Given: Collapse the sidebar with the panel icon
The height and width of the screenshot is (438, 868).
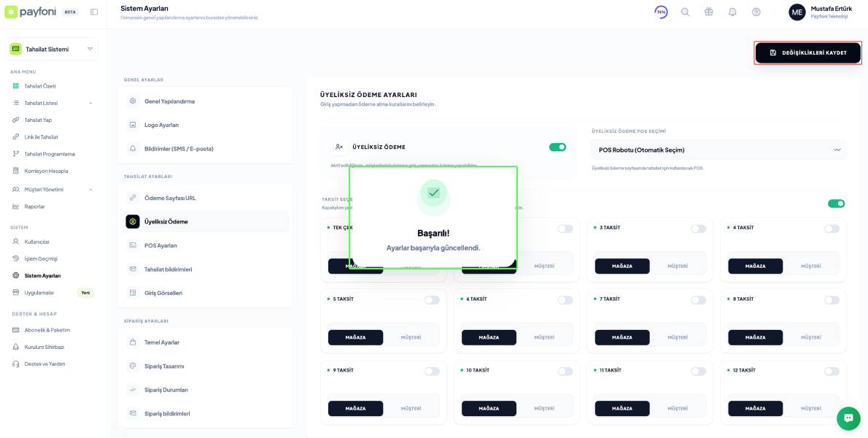Looking at the screenshot, I should (94, 12).
